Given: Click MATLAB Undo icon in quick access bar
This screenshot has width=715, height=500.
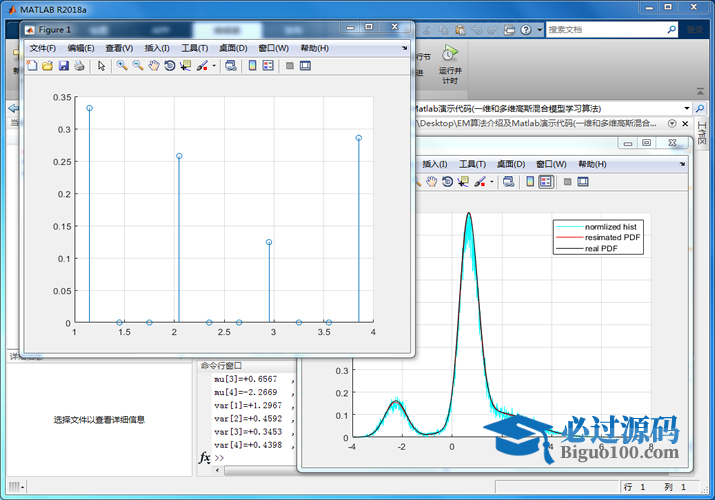Looking at the screenshot, I should (x=477, y=30).
